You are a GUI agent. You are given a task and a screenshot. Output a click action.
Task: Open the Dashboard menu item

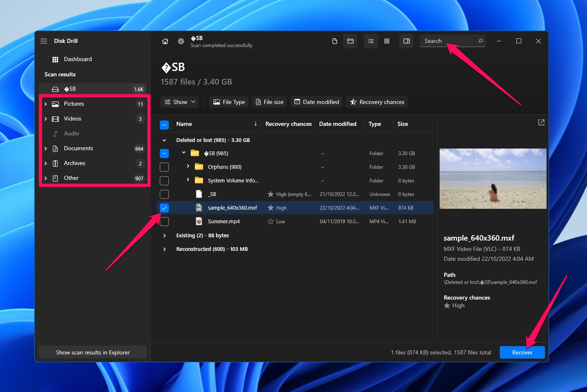click(x=92, y=59)
